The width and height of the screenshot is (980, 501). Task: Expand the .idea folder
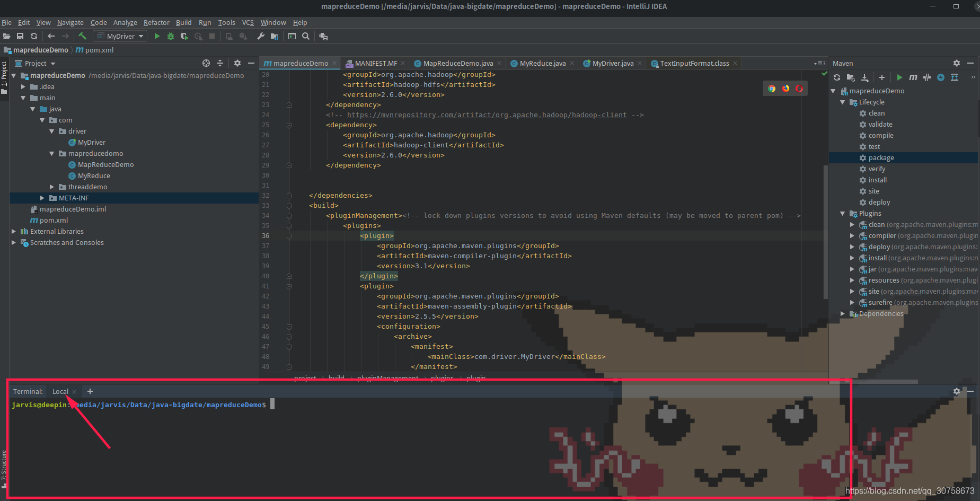pos(23,86)
